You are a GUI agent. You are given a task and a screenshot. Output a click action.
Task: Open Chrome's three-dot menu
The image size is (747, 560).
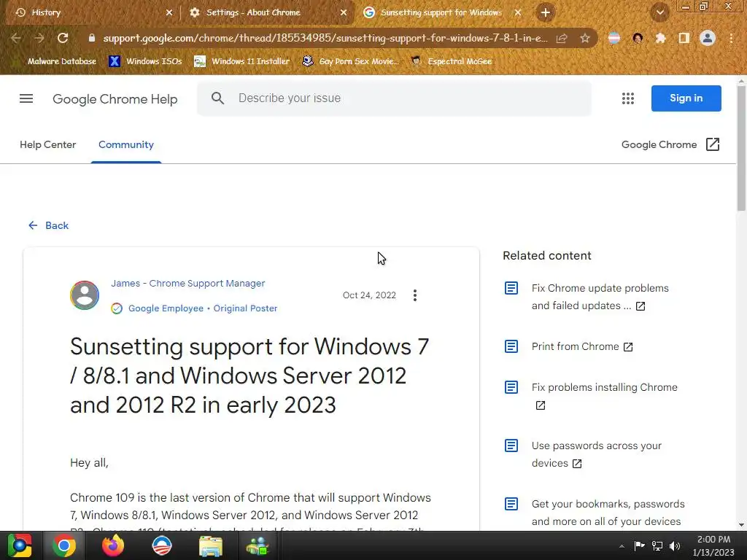(x=731, y=38)
